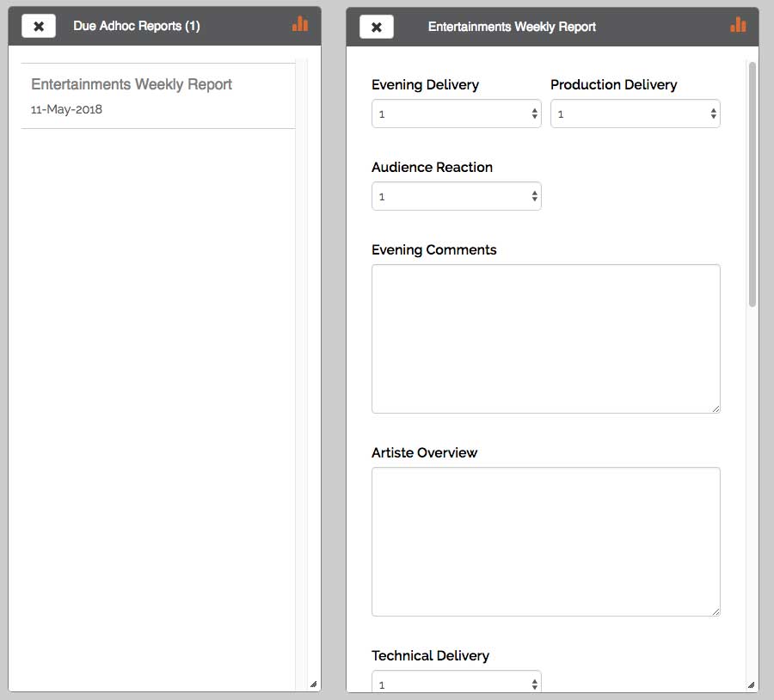This screenshot has height=700, width=774.
Task: Focus the Evening Comments text area
Action: click(x=545, y=338)
